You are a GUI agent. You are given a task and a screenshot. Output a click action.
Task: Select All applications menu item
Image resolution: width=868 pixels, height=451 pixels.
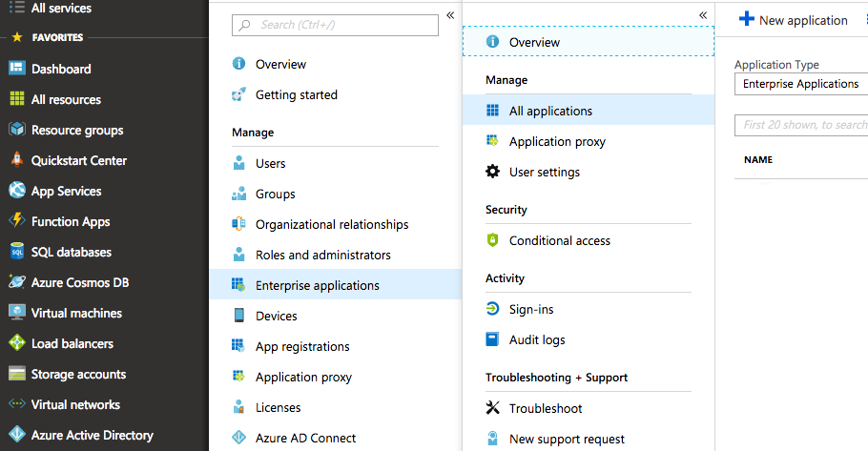pos(550,111)
